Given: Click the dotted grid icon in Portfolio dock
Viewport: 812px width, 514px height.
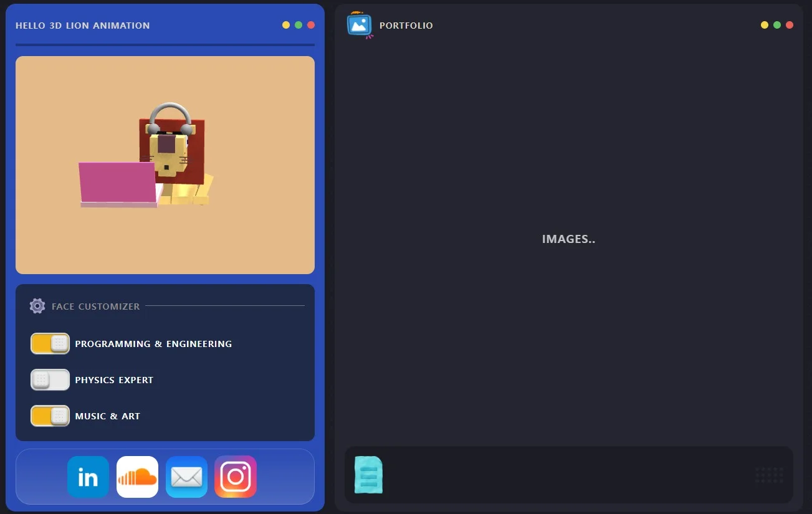Looking at the screenshot, I should pos(769,475).
